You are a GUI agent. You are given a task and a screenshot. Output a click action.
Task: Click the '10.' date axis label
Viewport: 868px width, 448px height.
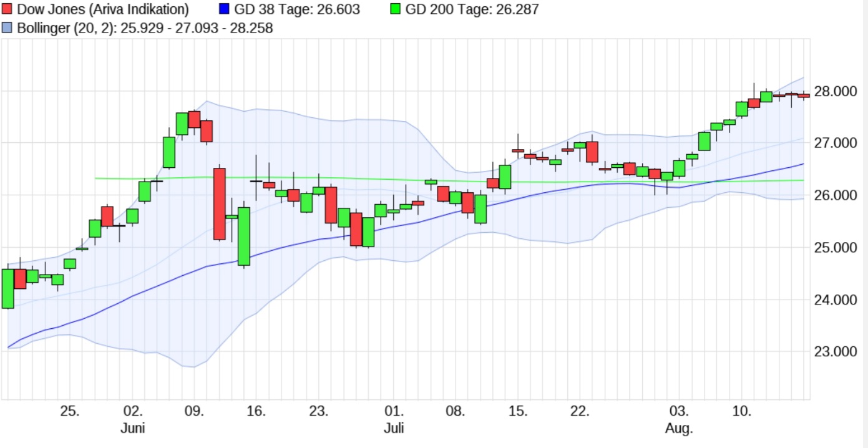click(x=741, y=412)
